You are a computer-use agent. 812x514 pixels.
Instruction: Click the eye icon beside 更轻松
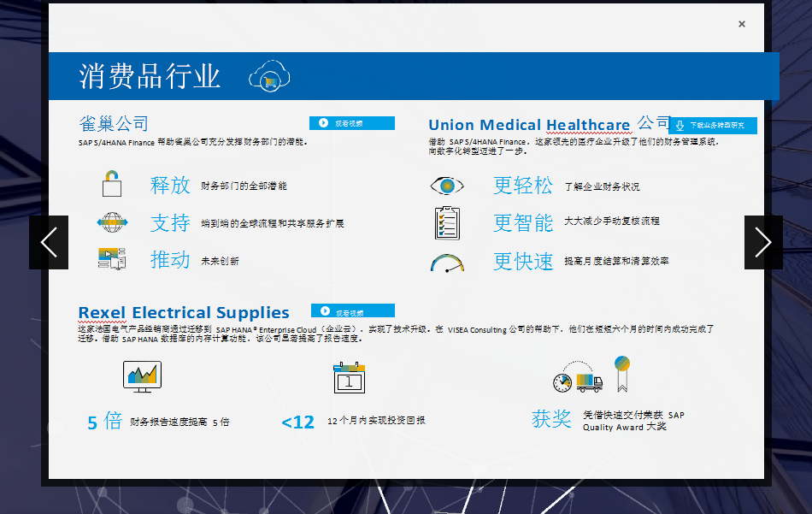(x=447, y=186)
